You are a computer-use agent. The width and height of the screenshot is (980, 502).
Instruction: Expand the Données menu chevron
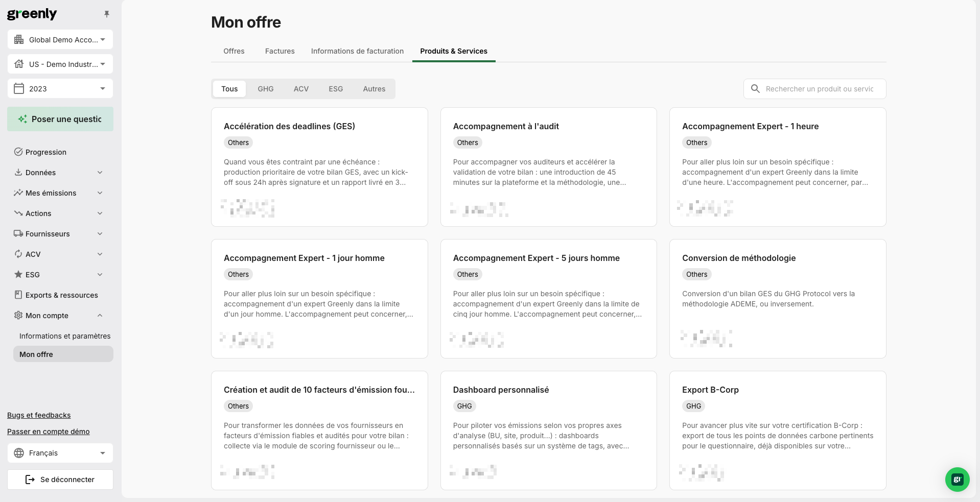pos(100,173)
